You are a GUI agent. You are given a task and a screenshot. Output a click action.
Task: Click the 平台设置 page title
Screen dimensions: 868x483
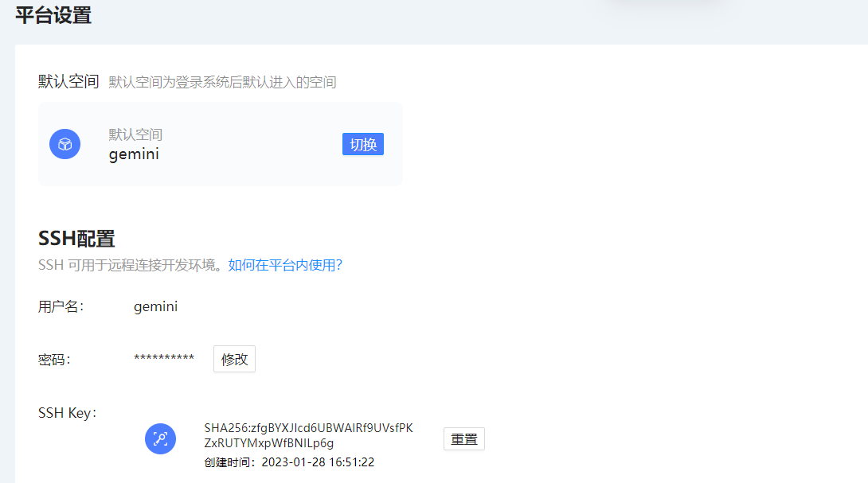(53, 15)
